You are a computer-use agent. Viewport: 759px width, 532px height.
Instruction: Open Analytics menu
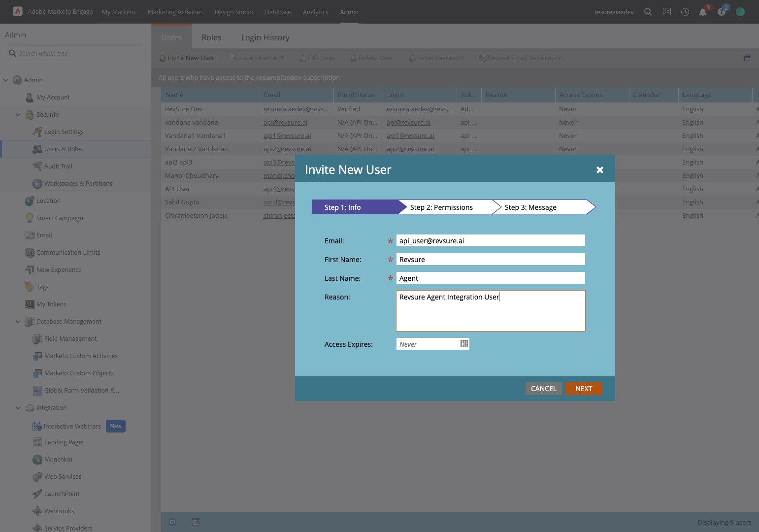[315, 12]
